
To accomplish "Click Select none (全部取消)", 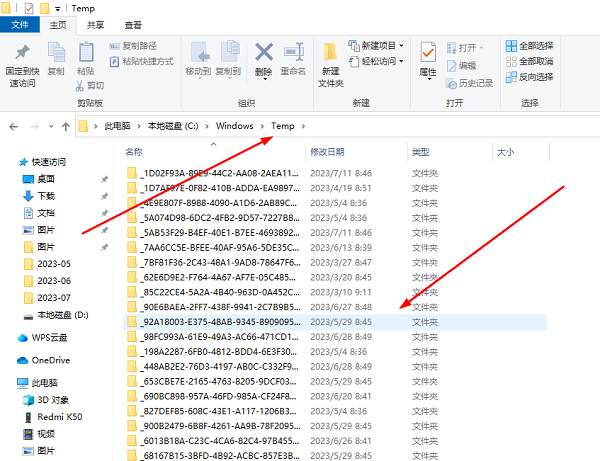I will point(529,61).
